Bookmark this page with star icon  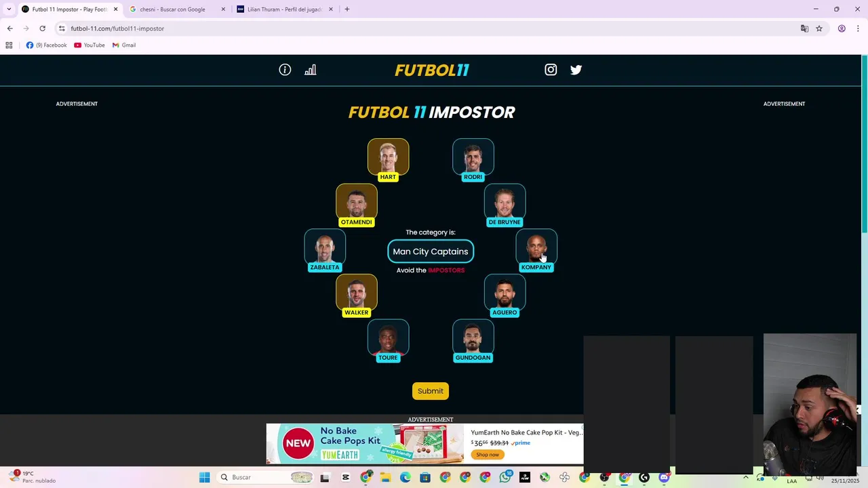pyautogui.click(x=819, y=28)
